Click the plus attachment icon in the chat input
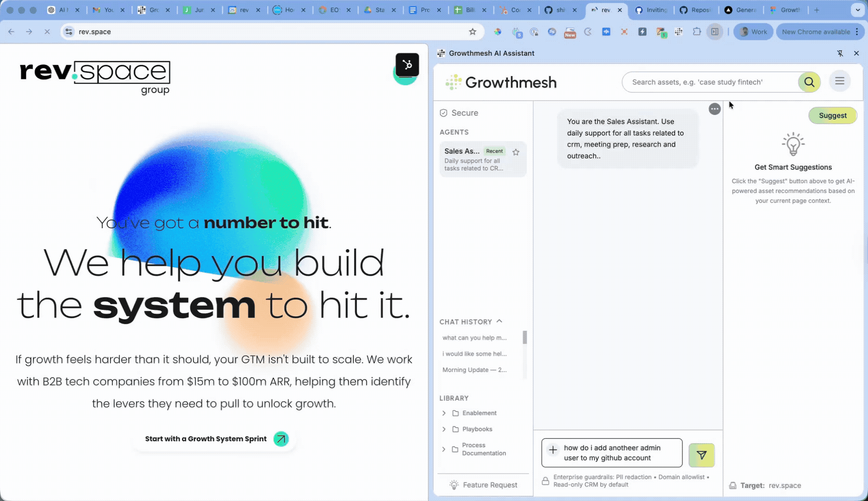 (x=553, y=450)
